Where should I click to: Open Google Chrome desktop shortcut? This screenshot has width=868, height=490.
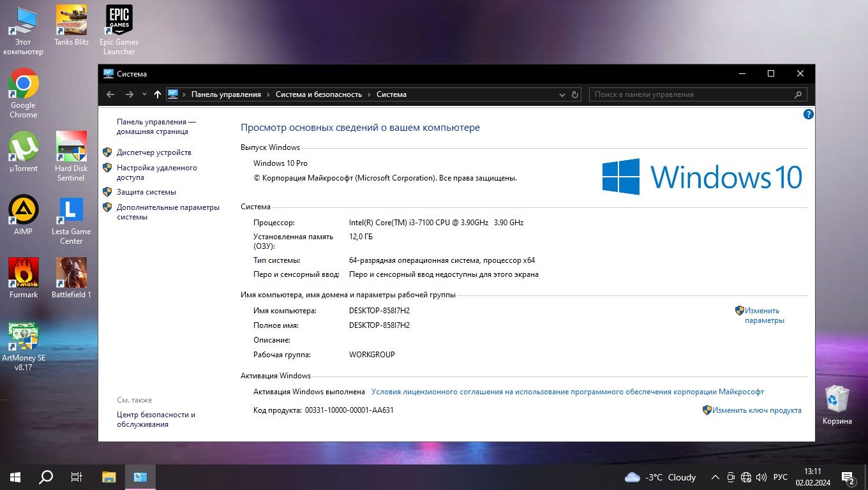pyautogui.click(x=23, y=93)
